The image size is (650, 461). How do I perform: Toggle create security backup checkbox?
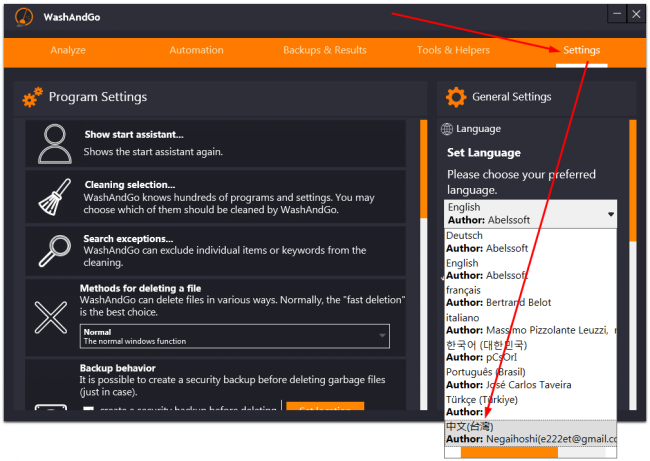[88, 408]
